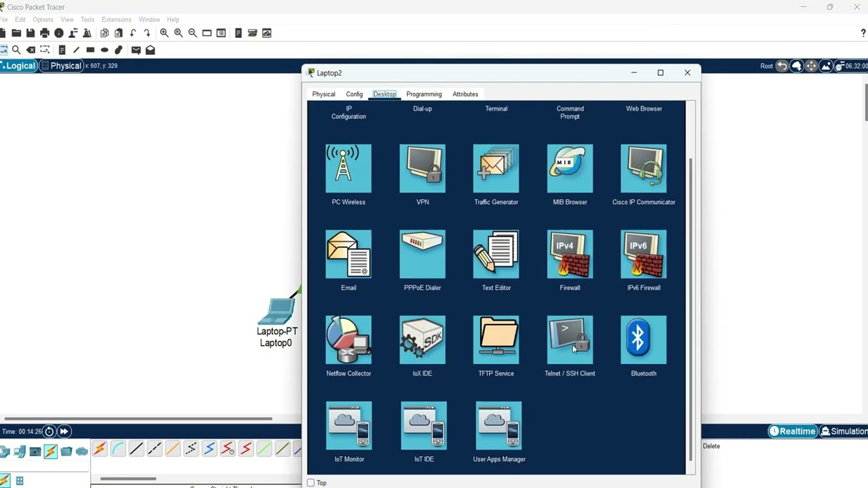
Task: Open the PPPoE Dialer
Action: (422, 254)
